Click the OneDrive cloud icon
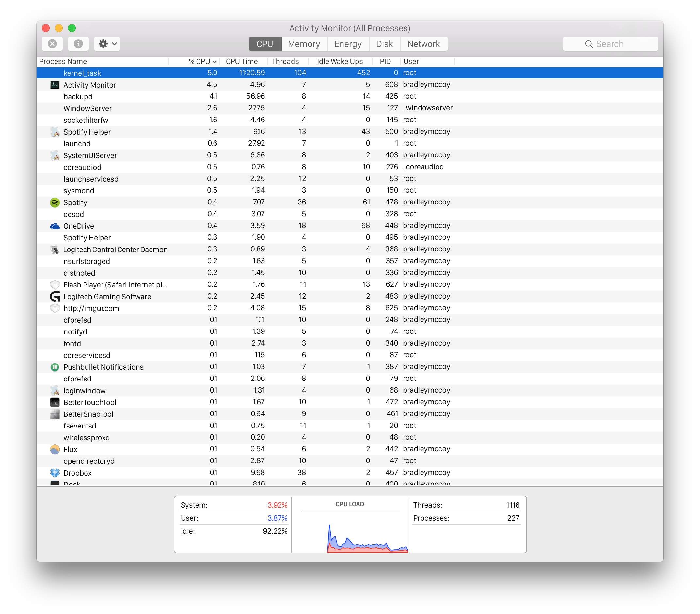This screenshot has height=614, width=700. click(x=55, y=226)
